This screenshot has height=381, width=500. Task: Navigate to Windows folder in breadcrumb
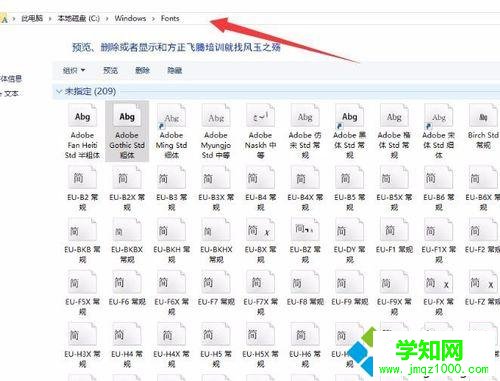tap(130, 18)
